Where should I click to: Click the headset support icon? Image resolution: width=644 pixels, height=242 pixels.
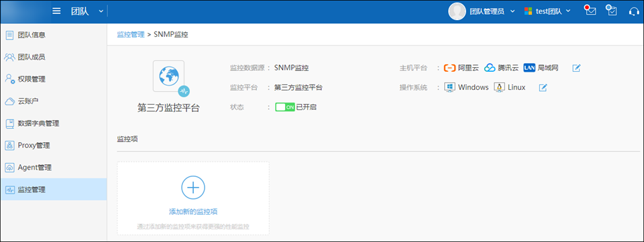tap(634, 11)
